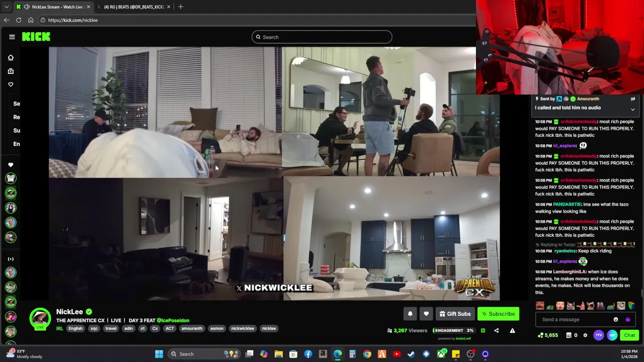Open Following heart icon in upper sidebar

pyautogui.click(x=11, y=84)
